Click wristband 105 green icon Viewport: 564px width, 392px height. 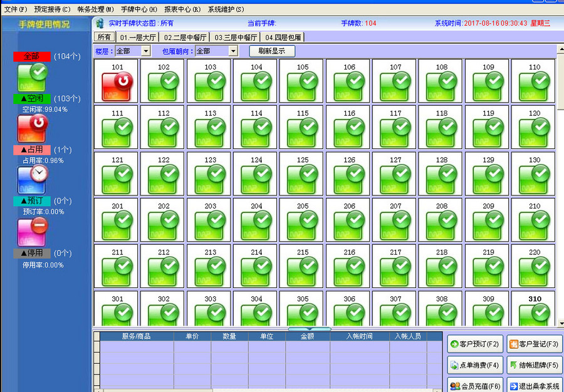click(x=303, y=86)
